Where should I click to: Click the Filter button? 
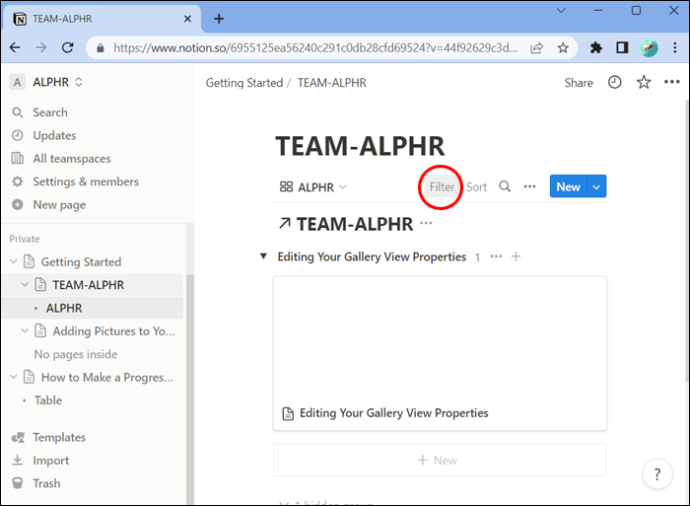coord(441,187)
